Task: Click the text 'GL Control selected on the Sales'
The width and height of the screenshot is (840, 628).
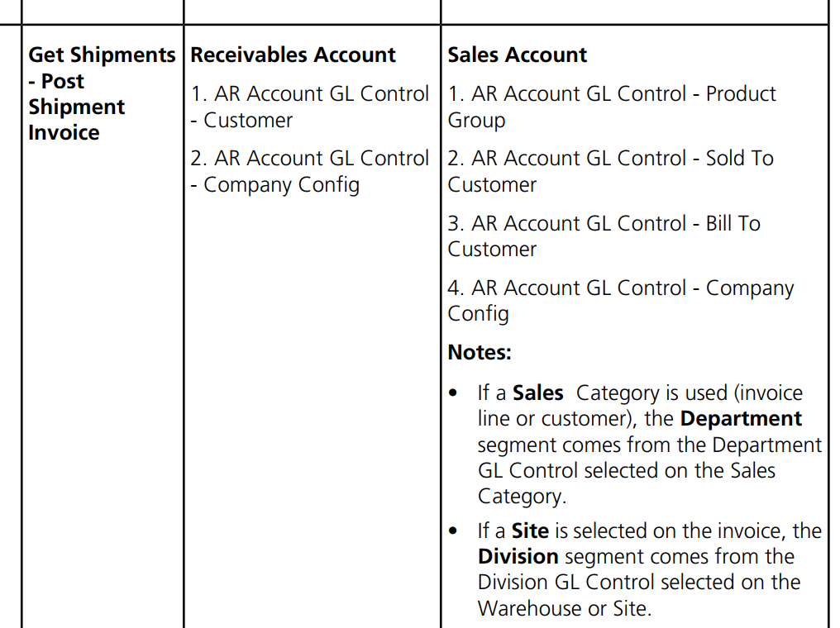Action: (x=627, y=471)
